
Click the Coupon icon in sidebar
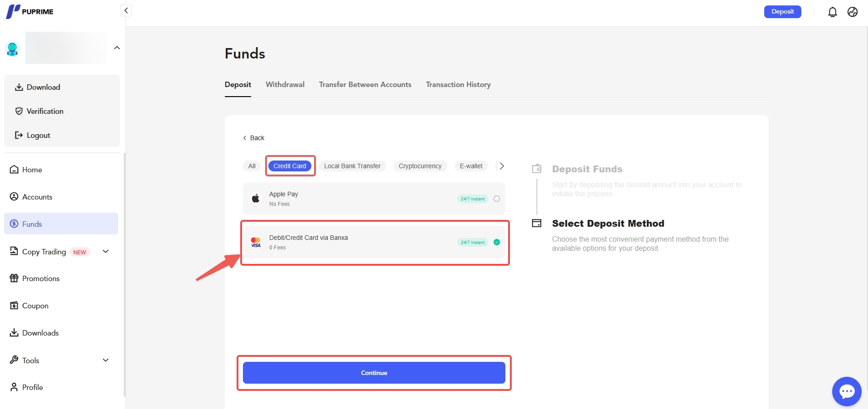pos(15,306)
